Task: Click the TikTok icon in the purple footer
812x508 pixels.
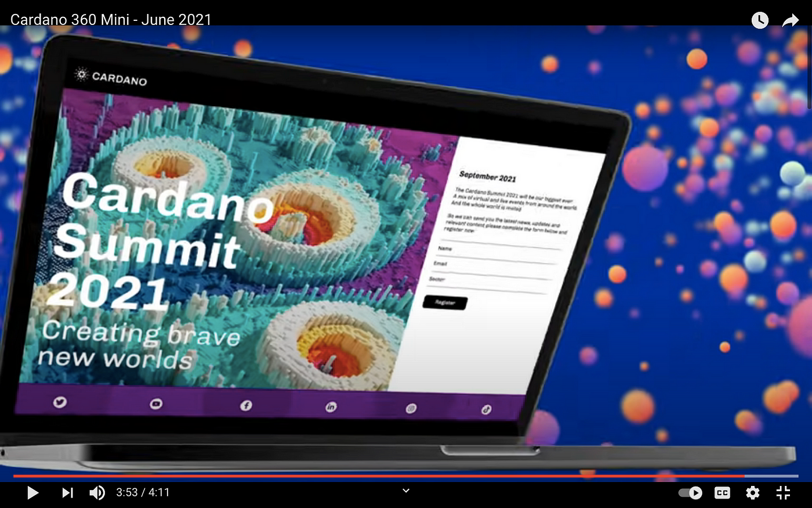Action: click(x=486, y=410)
